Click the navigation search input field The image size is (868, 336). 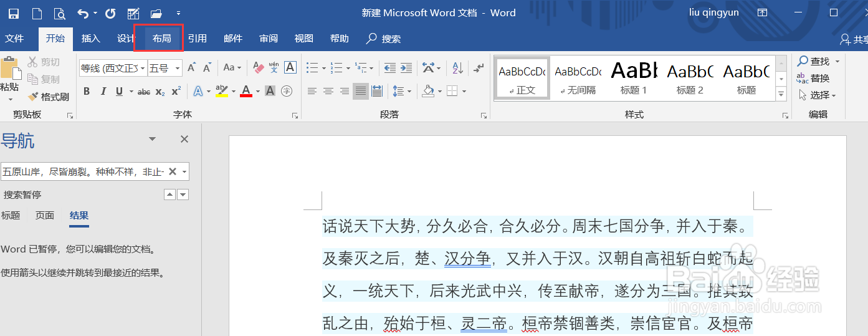coord(84,171)
